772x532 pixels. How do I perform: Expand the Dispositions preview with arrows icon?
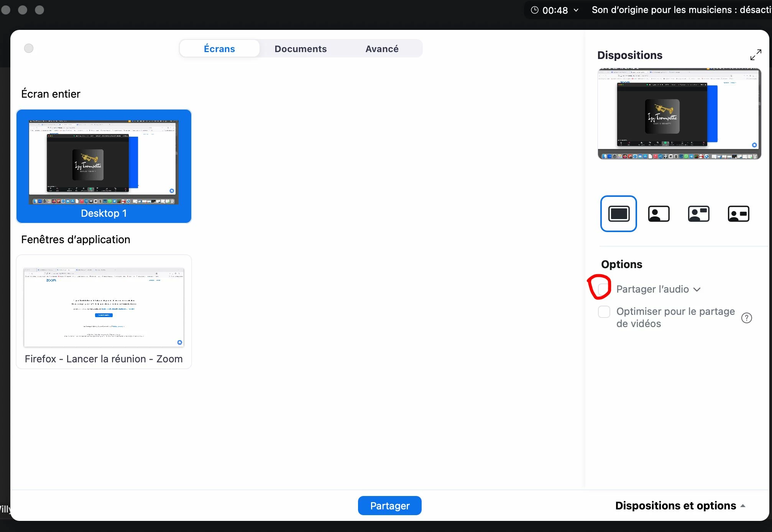pyautogui.click(x=756, y=55)
